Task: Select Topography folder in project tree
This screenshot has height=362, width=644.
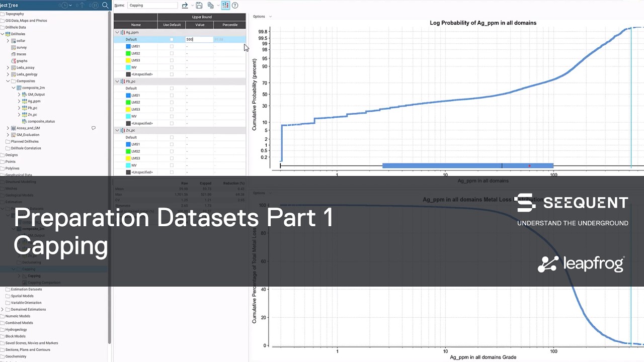Action: click(15, 14)
